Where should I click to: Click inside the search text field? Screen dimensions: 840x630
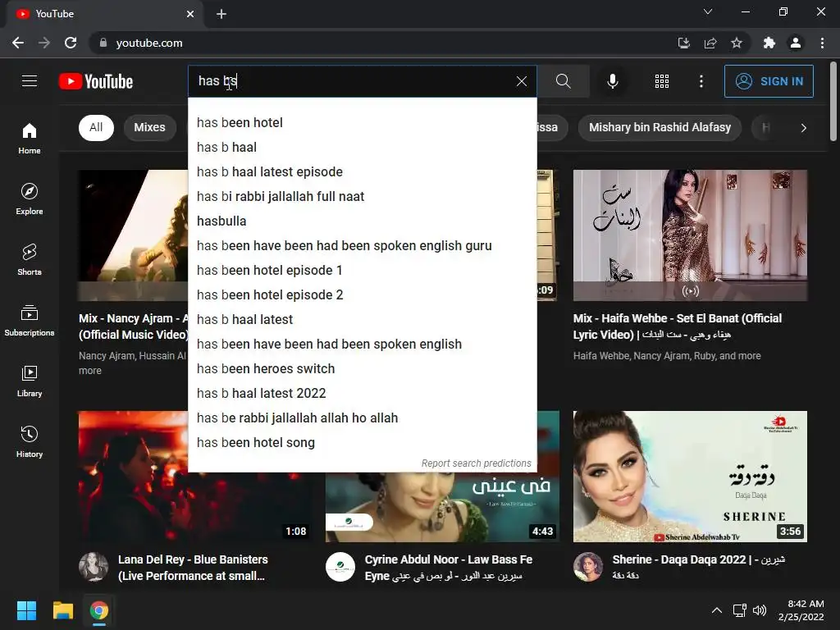tap(354, 81)
